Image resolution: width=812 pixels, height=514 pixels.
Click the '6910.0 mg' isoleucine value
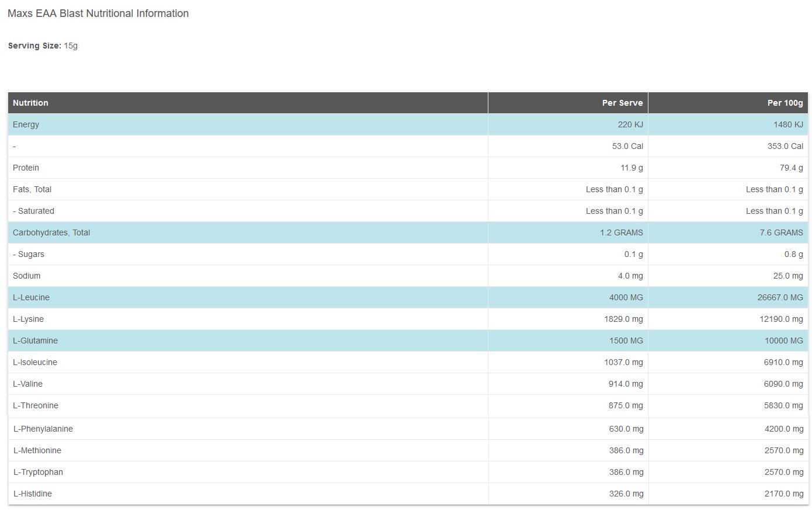coord(783,362)
